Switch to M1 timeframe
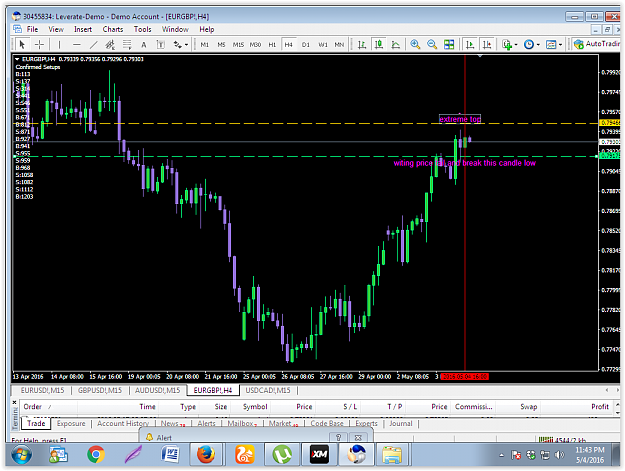625x471 pixels. coord(204,45)
